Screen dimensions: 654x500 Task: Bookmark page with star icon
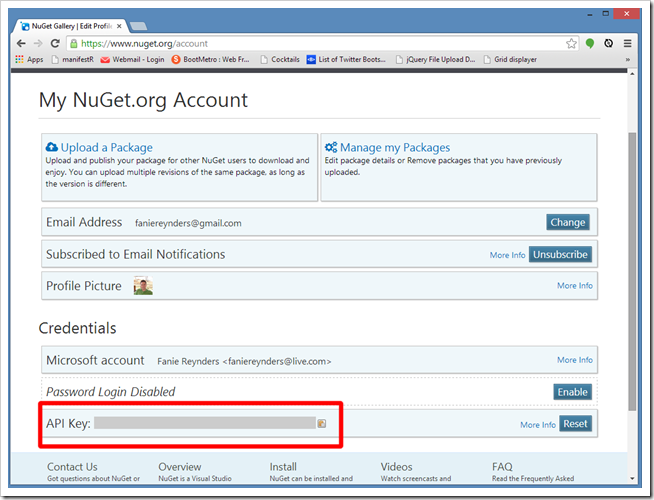pyautogui.click(x=571, y=43)
